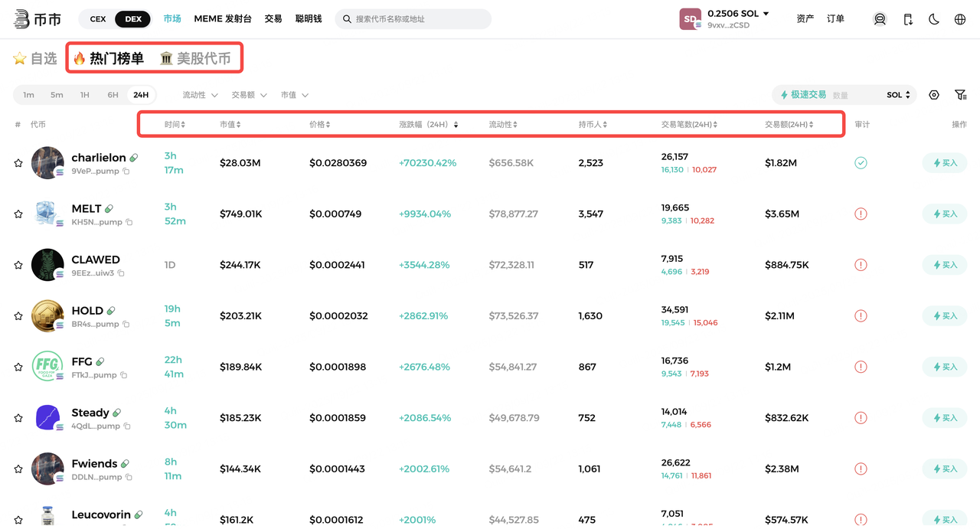This screenshot has height=529, width=980.
Task: Expand the 流动性 filter dropdown
Action: coord(200,95)
